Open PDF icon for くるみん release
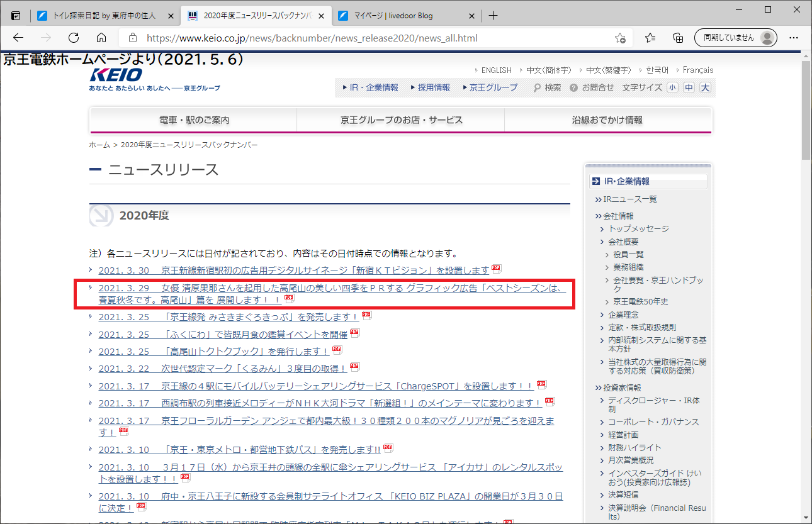Image resolution: width=812 pixels, height=524 pixels. 354,367
